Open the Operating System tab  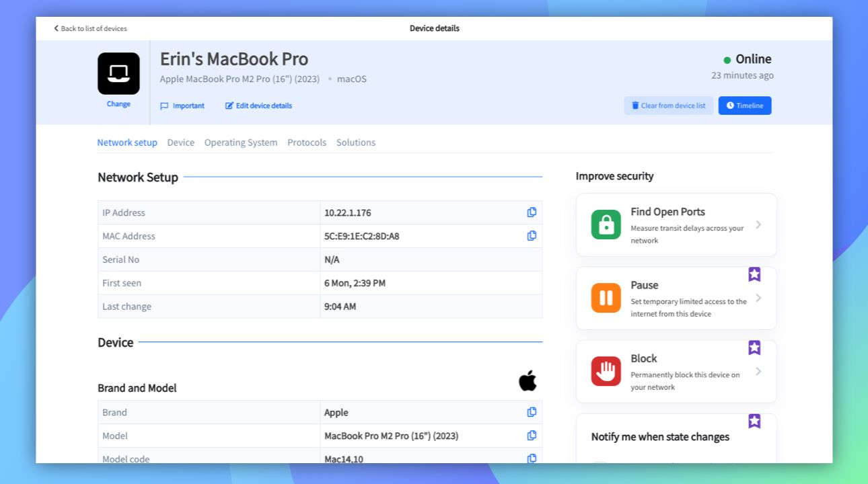(x=240, y=142)
